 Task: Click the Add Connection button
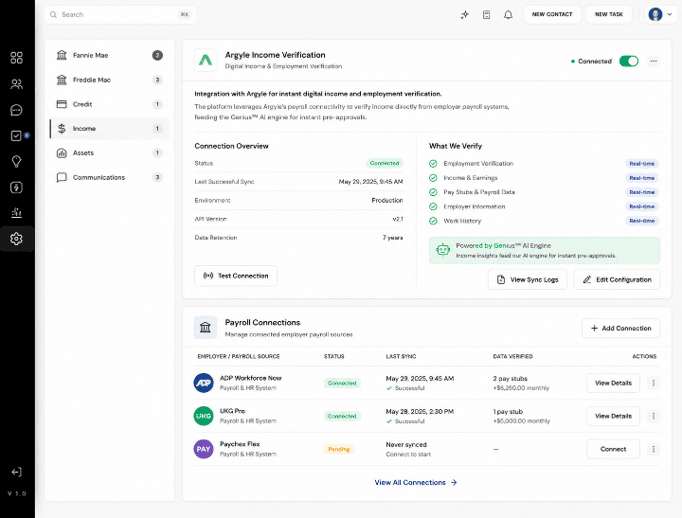pos(621,328)
